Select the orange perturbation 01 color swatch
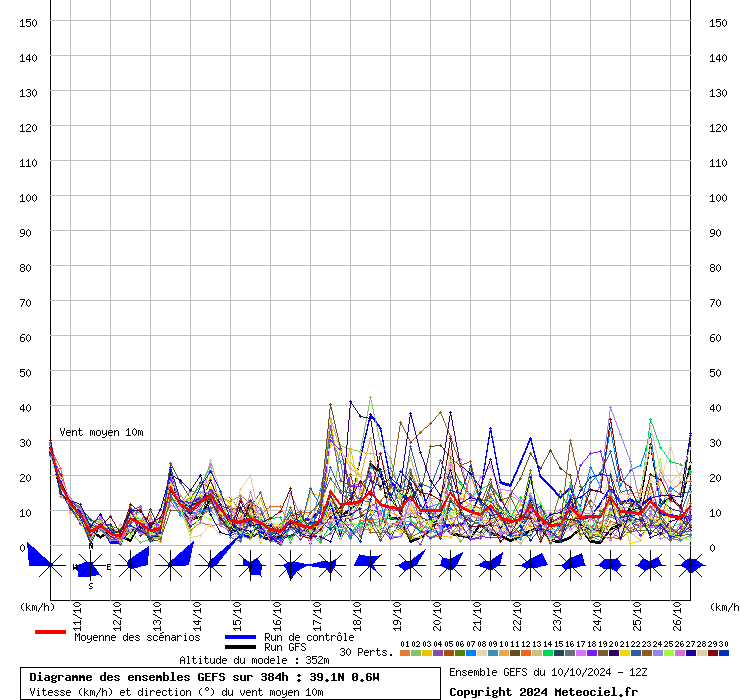The image size is (740, 700). pos(404,653)
